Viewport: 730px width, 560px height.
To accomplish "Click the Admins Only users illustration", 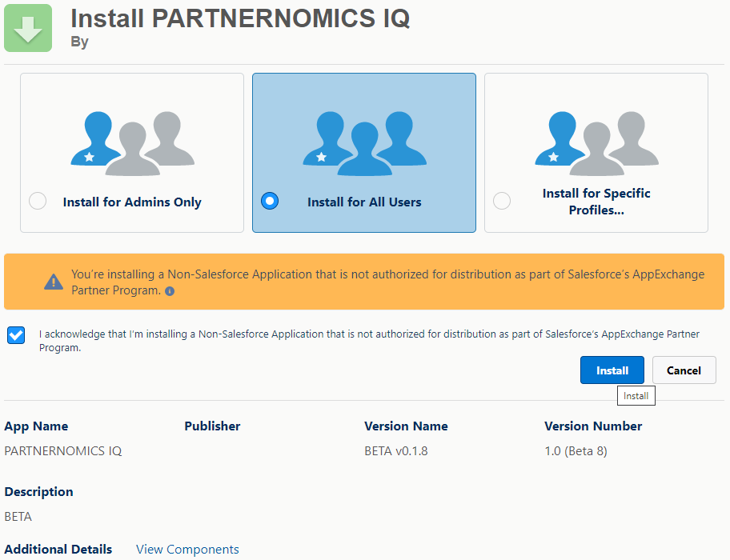I will [x=133, y=143].
